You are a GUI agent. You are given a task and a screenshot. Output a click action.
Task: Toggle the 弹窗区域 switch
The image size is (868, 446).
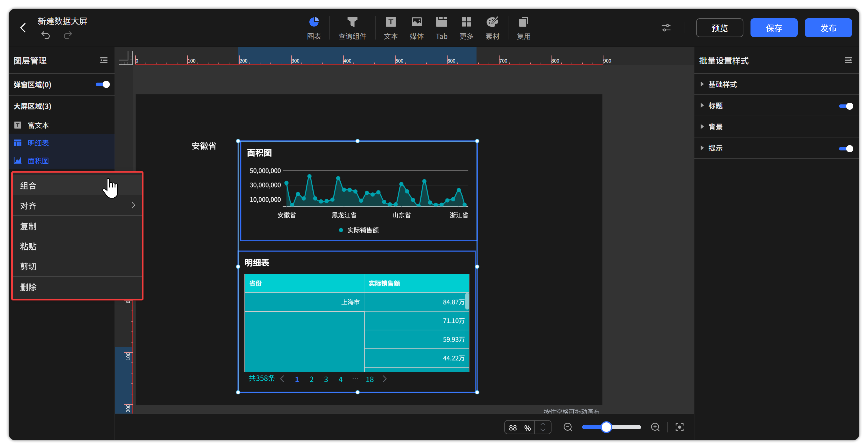point(102,84)
